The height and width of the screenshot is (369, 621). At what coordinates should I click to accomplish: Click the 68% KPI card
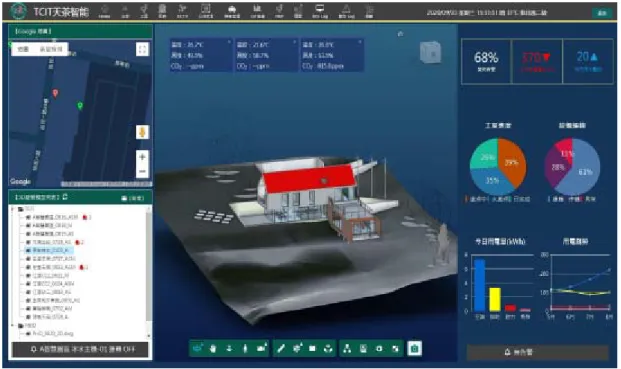[486, 61]
